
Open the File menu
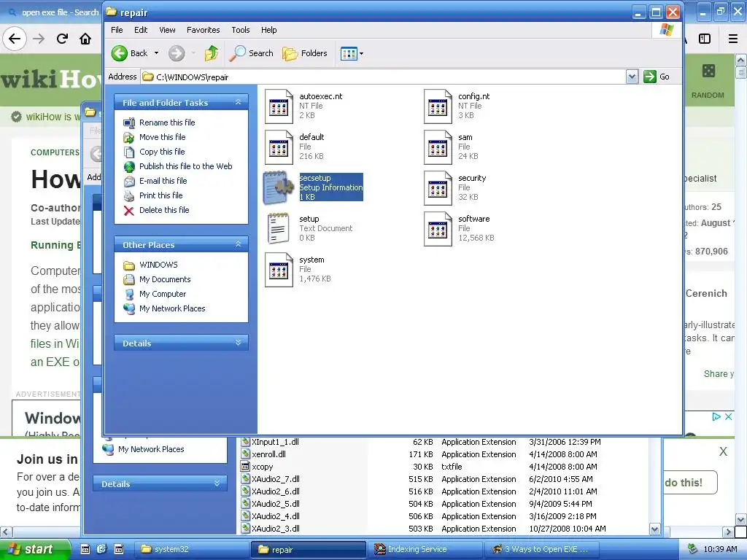click(117, 30)
